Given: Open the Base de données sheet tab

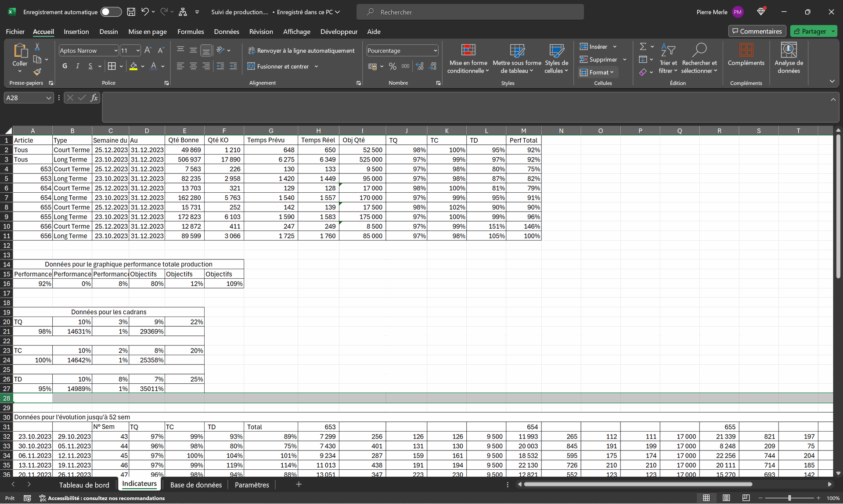Looking at the screenshot, I should pyautogui.click(x=196, y=485).
